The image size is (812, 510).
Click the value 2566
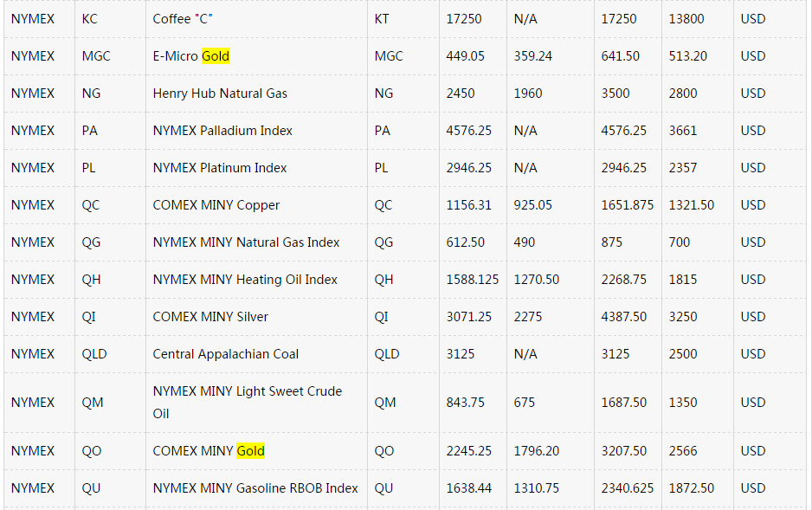[x=682, y=451]
